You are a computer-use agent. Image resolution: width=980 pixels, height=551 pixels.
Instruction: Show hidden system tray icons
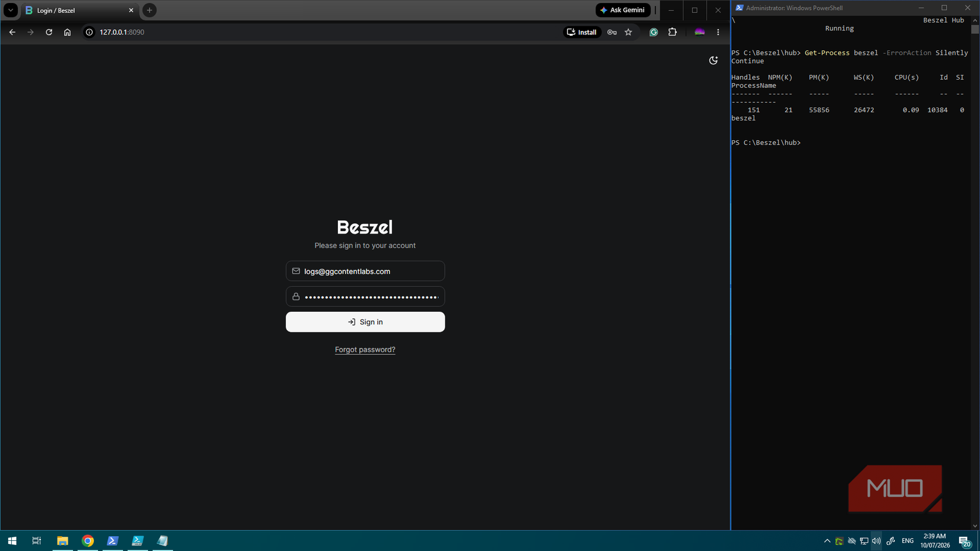click(x=827, y=541)
